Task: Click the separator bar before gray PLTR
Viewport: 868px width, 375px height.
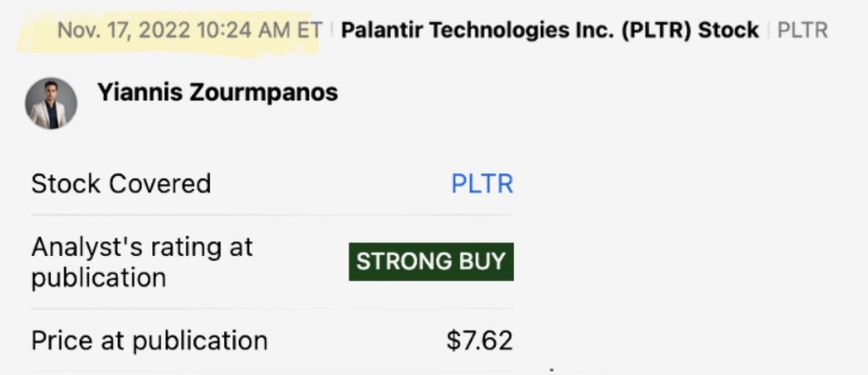Action: point(768,31)
